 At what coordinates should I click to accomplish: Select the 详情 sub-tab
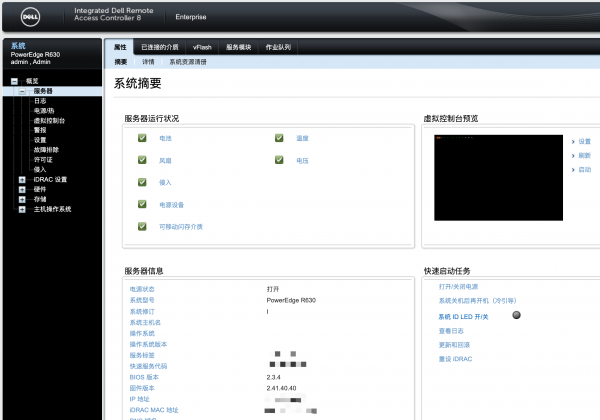point(148,62)
